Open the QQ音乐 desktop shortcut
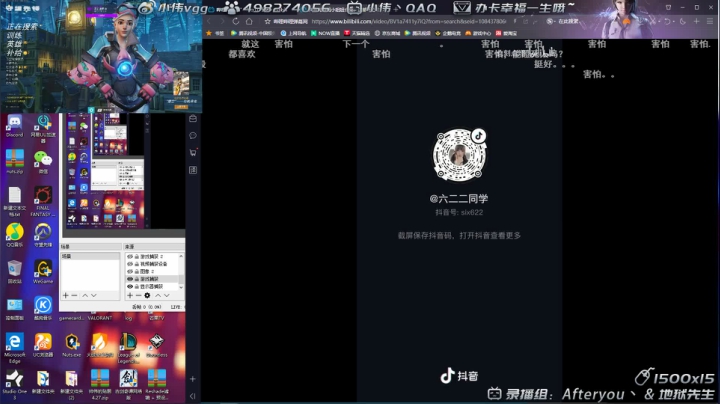 click(15, 236)
